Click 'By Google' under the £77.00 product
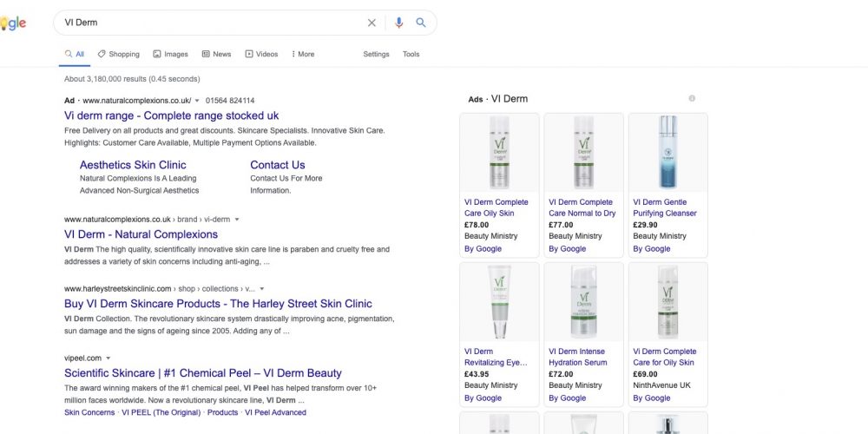 [567, 249]
